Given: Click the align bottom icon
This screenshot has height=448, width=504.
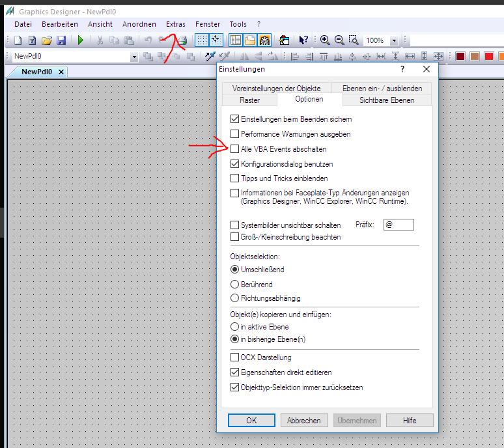Looking at the screenshot, I should point(338,57).
